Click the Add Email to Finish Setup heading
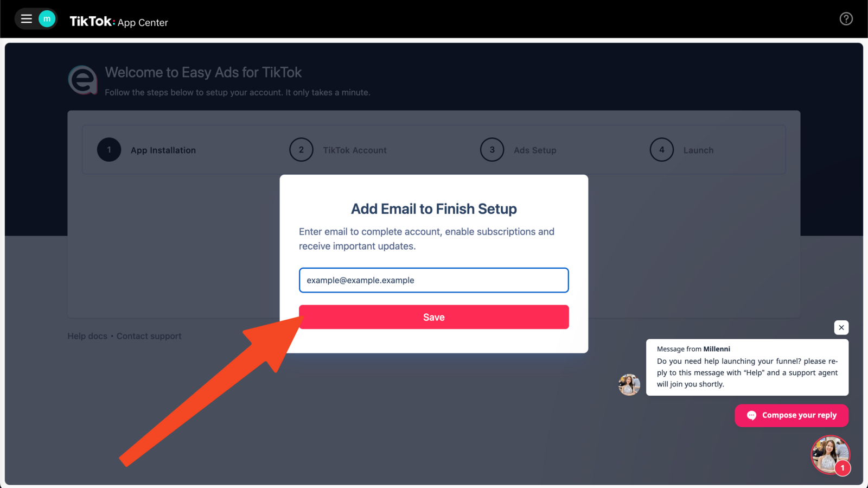The width and height of the screenshot is (868, 488). point(433,209)
